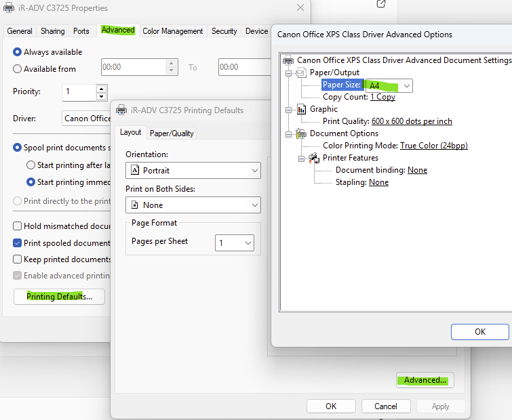This screenshot has height=420, width=512.
Task: Click Advanced... button in Printing Defaults
Action: [x=425, y=380]
